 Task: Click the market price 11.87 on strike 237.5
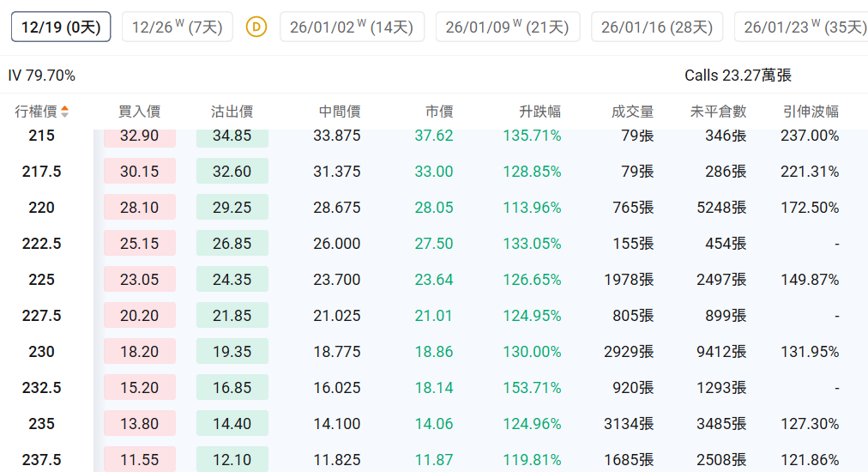coord(433,460)
